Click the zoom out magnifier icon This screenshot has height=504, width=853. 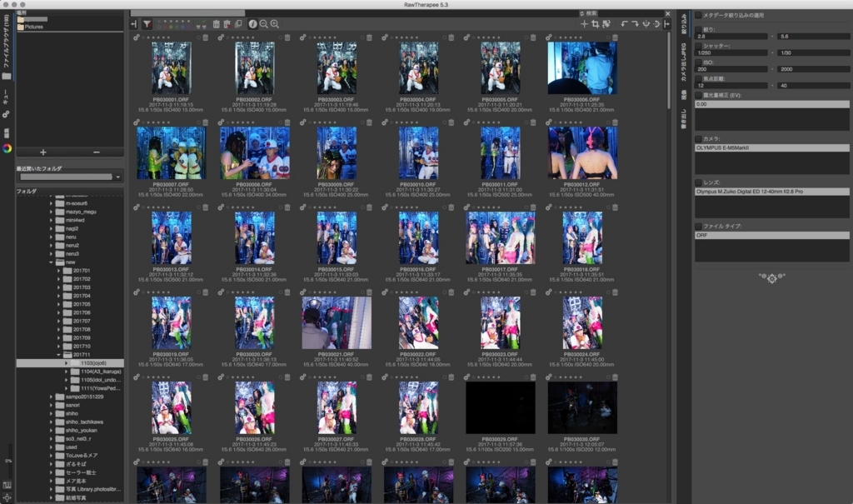264,24
